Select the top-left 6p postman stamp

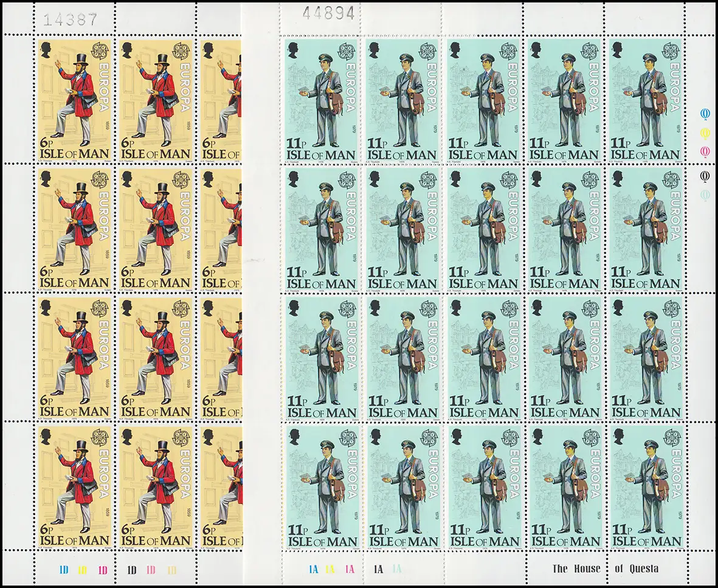pyautogui.click(x=74, y=100)
